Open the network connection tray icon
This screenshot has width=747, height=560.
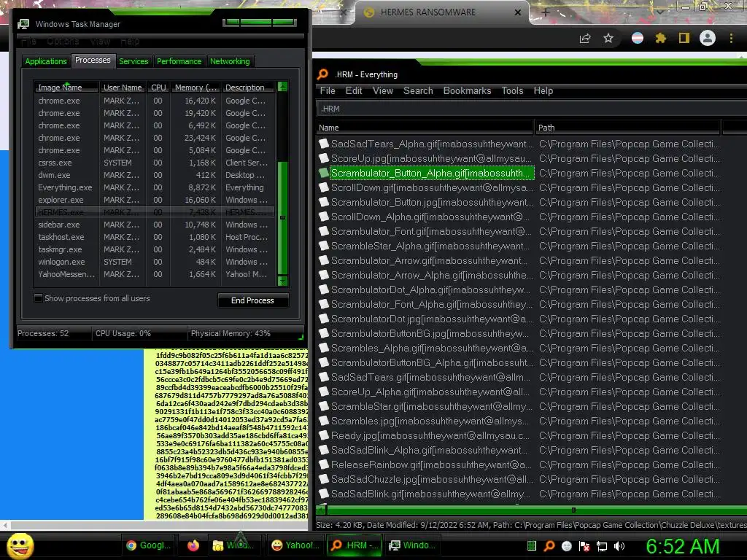(x=602, y=546)
